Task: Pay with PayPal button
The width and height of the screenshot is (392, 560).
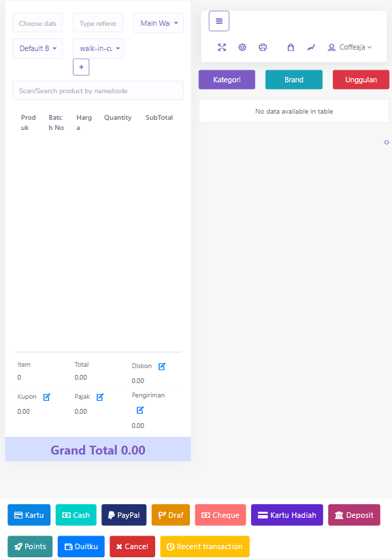Action: click(124, 515)
